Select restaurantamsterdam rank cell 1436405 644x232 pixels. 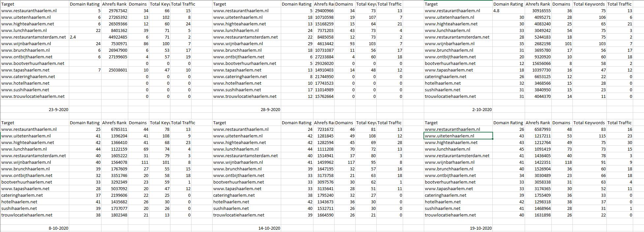(x=538, y=156)
